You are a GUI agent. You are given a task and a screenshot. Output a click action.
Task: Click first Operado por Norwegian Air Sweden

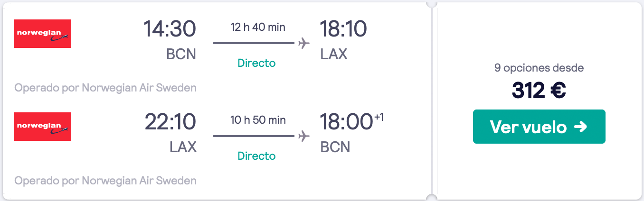click(105, 88)
